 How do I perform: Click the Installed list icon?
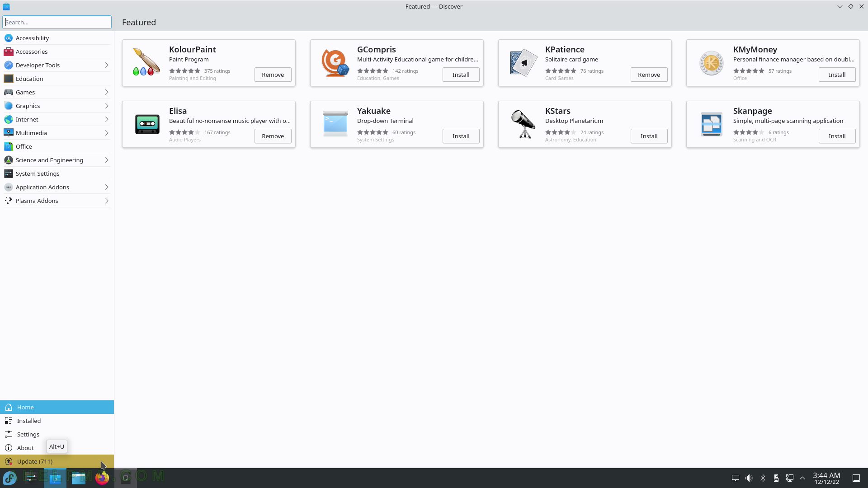[8, 421]
